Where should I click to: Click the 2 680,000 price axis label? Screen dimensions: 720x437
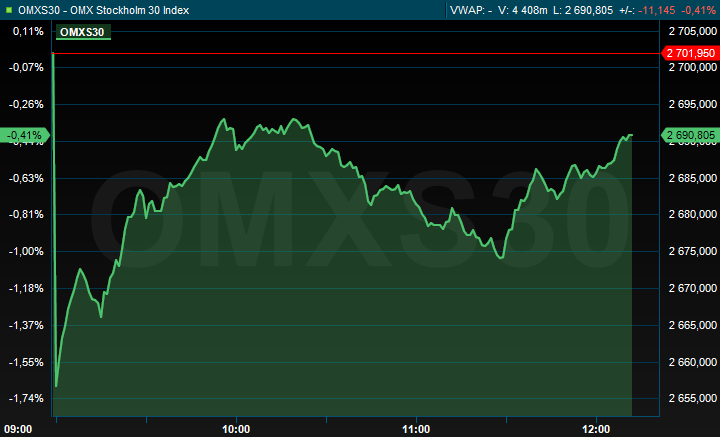coord(691,215)
